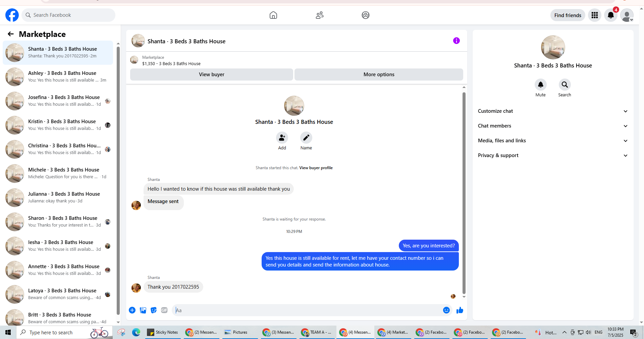Open the volume icon in system tray
Viewport: 644px width, 339px height.
pyautogui.click(x=589, y=332)
